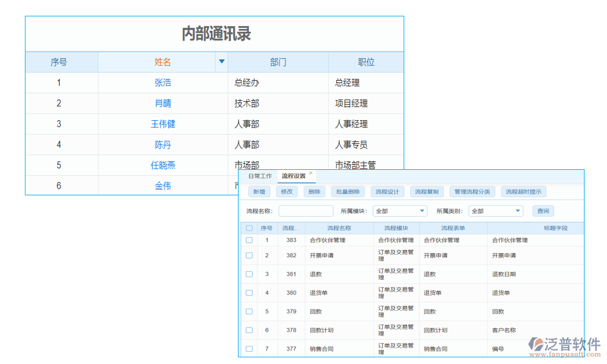Image resolution: width=607 pixels, height=364 pixels.
Task: Open 张浩's contact details link
Action: [x=163, y=83]
